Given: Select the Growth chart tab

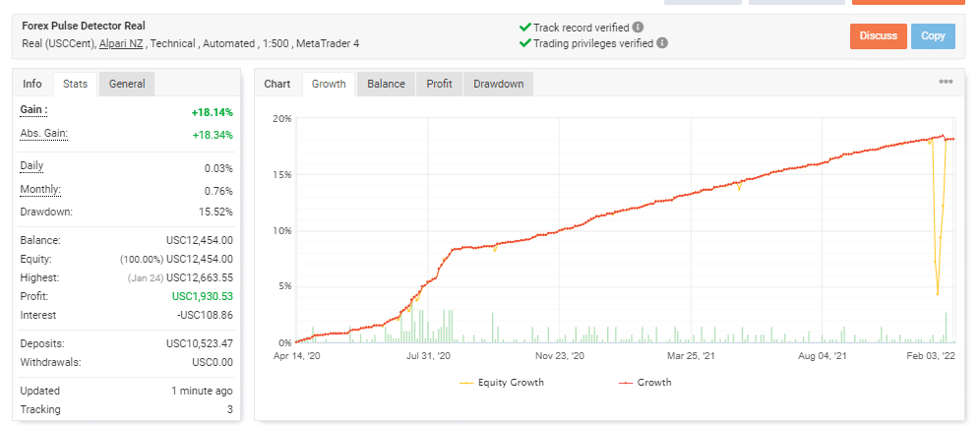Looking at the screenshot, I should [x=329, y=84].
